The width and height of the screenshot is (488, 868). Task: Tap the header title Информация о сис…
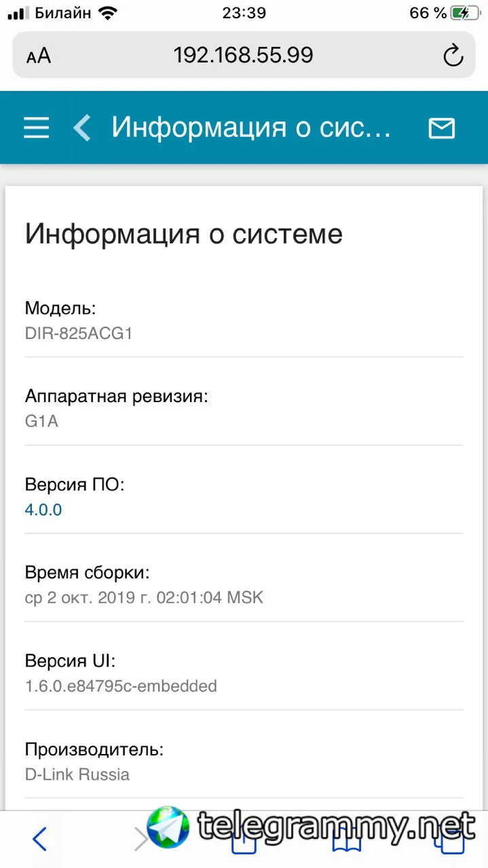click(x=251, y=127)
